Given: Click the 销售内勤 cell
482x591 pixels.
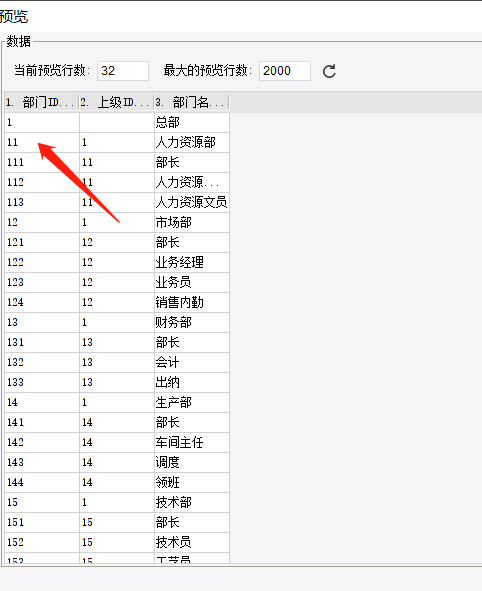Looking at the screenshot, I should [x=192, y=302].
